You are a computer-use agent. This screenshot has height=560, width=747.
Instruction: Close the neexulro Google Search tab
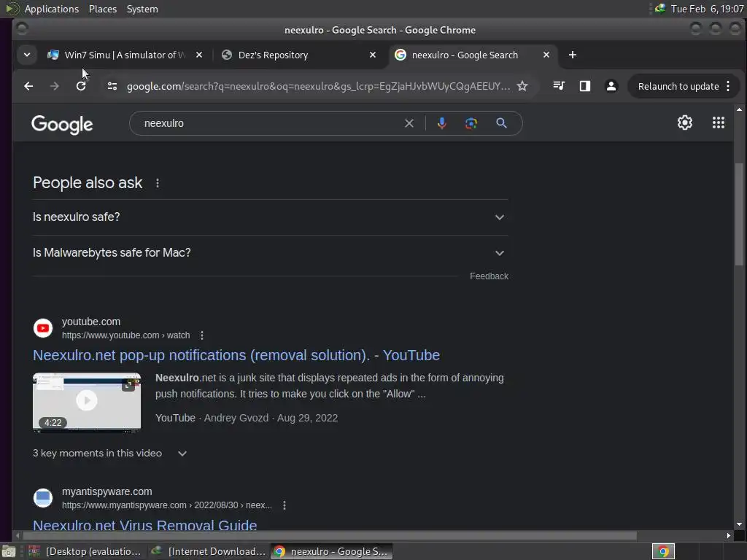[546, 55]
